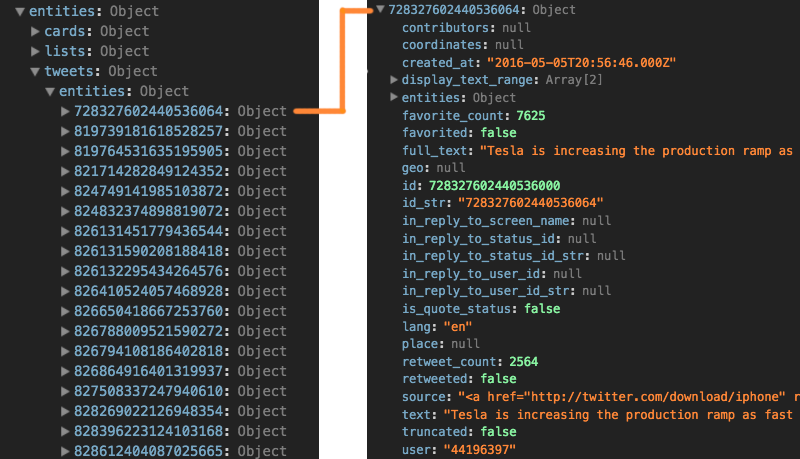
Task: Expand tweet 826131451779436544
Action: [65, 231]
